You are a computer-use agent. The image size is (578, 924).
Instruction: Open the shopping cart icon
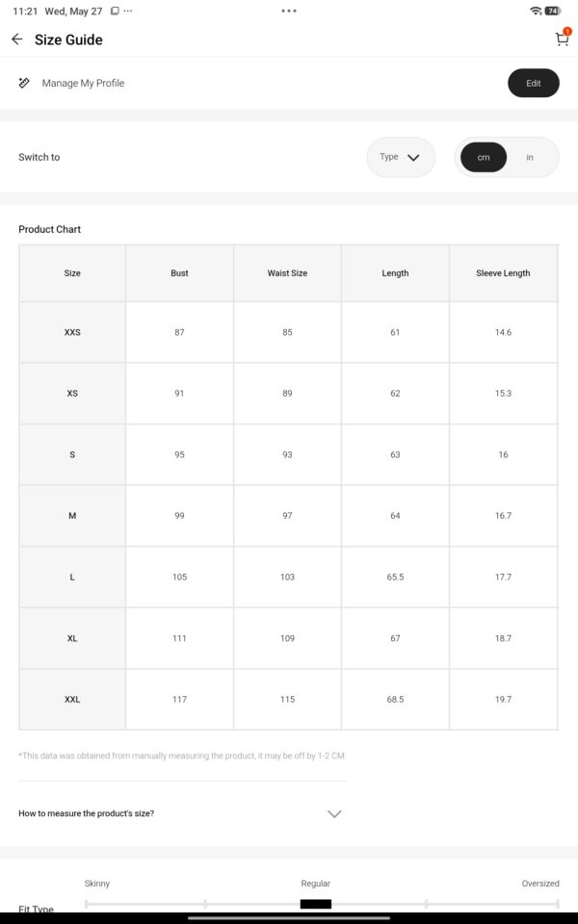(562, 38)
